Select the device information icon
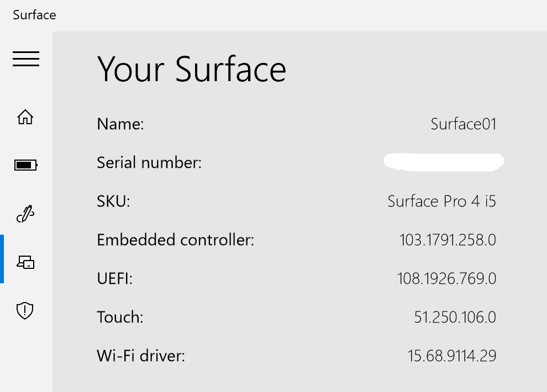547x392 pixels. click(x=25, y=262)
